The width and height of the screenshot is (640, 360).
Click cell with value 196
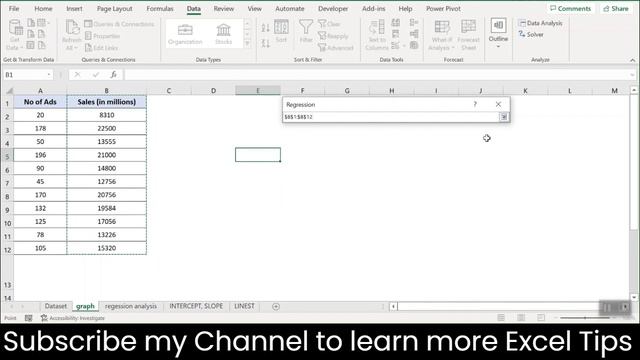[40, 155]
